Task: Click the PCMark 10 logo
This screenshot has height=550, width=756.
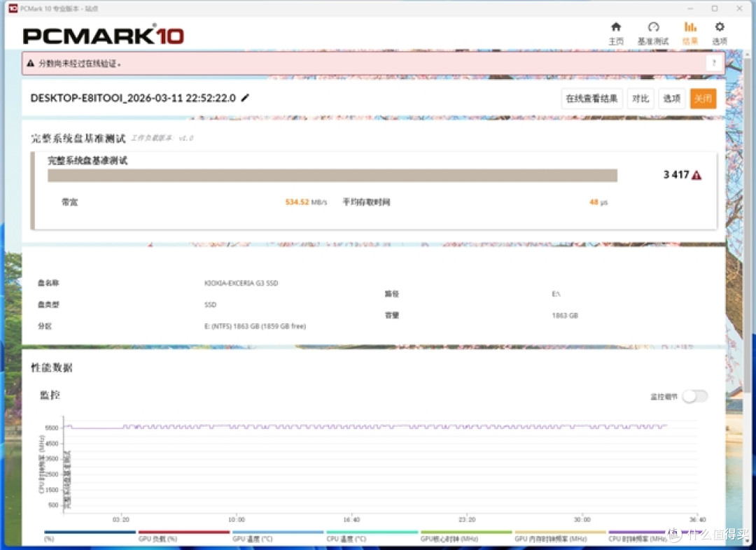Action: [x=103, y=36]
